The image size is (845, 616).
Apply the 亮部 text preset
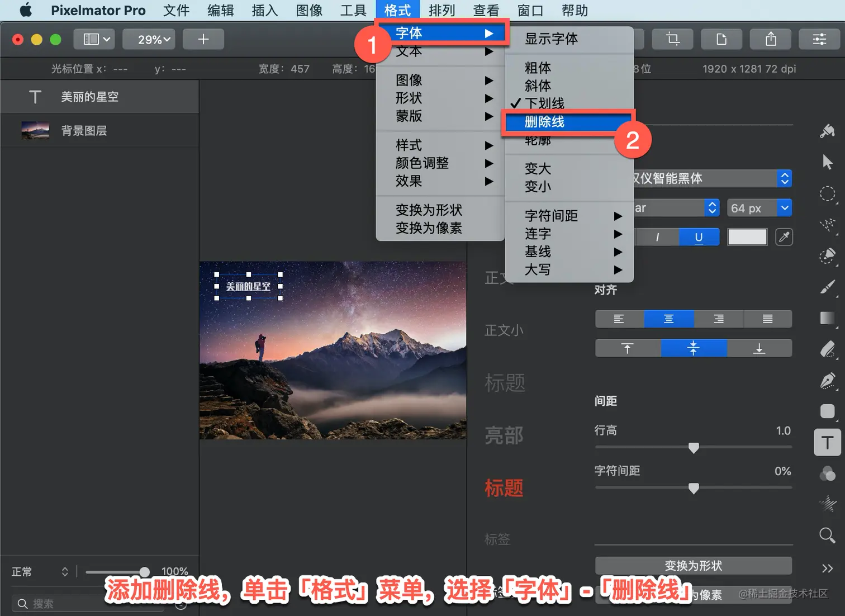(504, 435)
